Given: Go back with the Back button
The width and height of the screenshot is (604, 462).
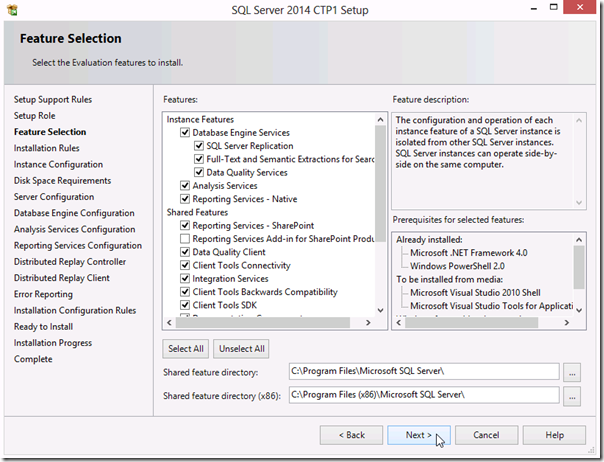Looking at the screenshot, I should coord(351,435).
